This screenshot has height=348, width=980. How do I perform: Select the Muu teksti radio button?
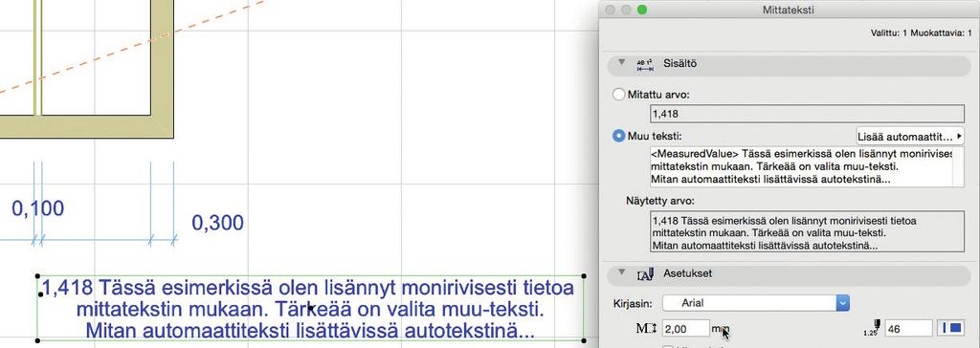point(619,136)
